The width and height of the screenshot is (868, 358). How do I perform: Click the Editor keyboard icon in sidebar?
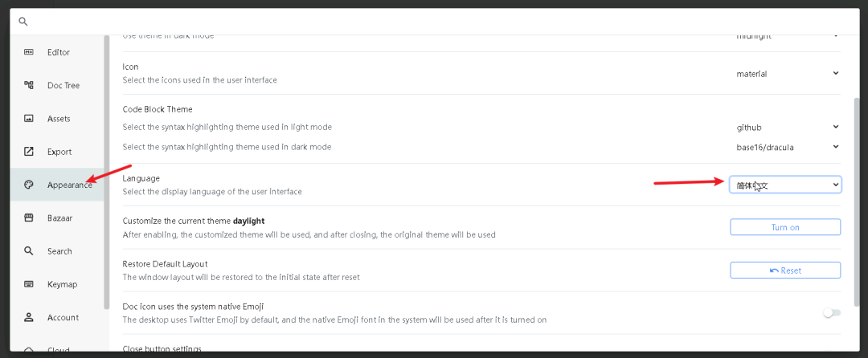[29, 52]
